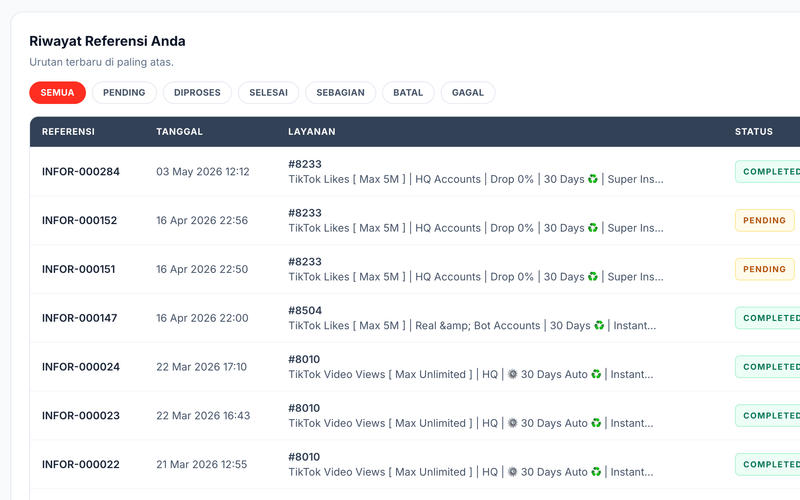
Task: Select the SEMUA filter pill
Action: (x=57, y=92)
